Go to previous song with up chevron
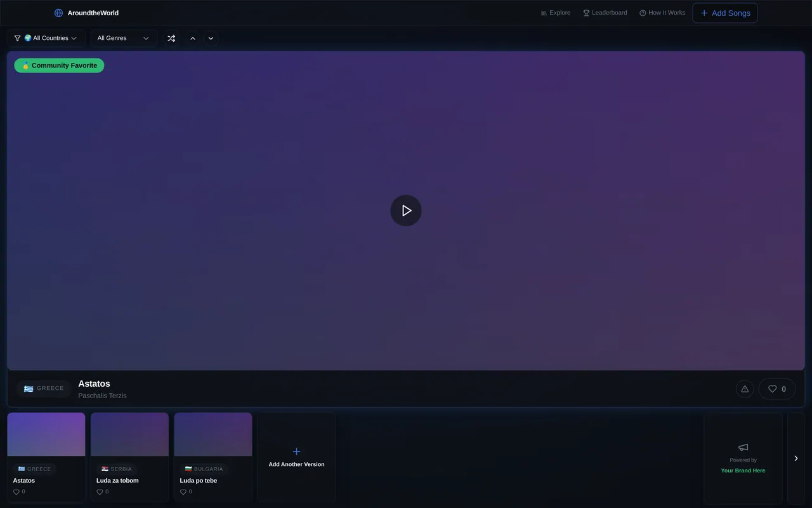812x508 pixels. 193,38
